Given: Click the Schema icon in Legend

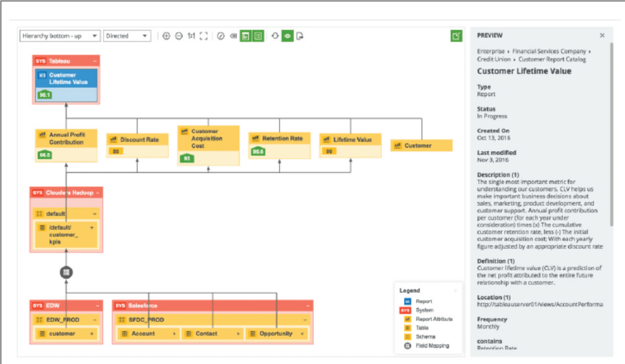Looking at the screenshot, I should [407, 337].
